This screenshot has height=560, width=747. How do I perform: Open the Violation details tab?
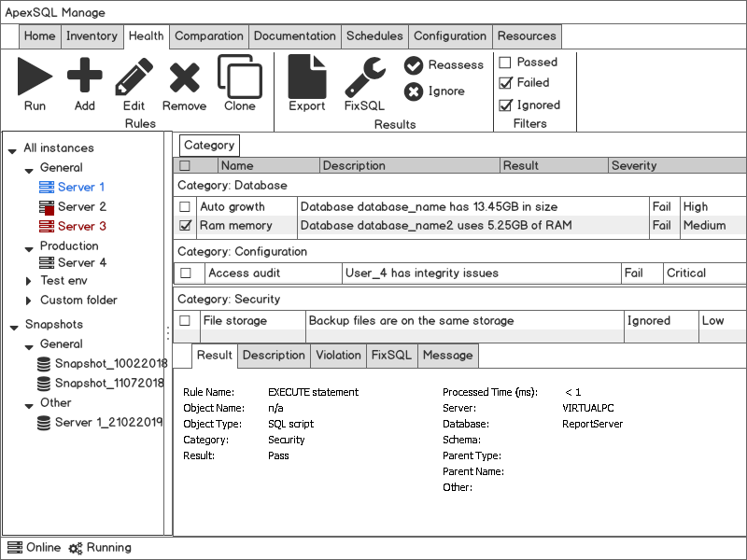pos(338,356)
